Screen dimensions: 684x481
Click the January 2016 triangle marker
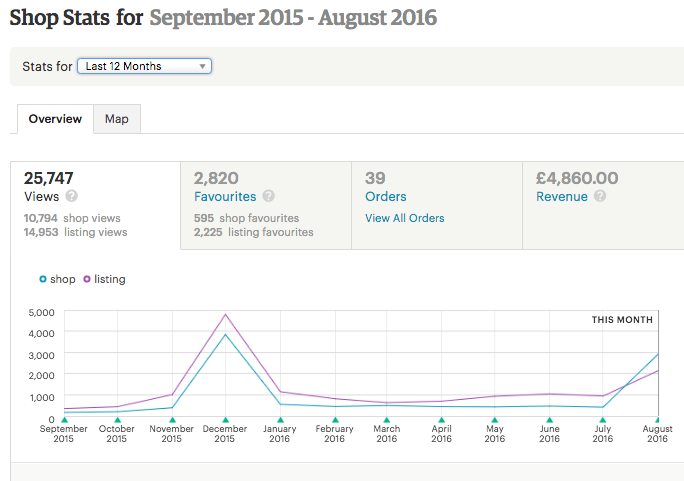pos(280,420)
